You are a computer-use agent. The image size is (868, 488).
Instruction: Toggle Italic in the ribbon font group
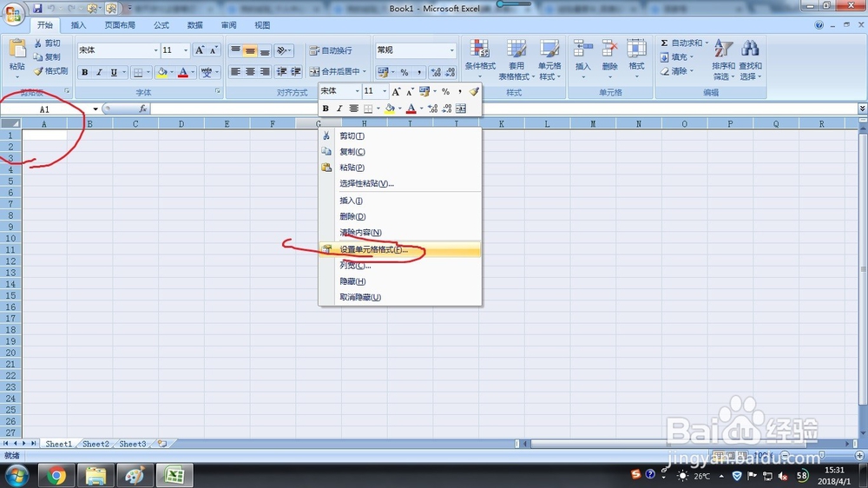click(x=99, y=72)
